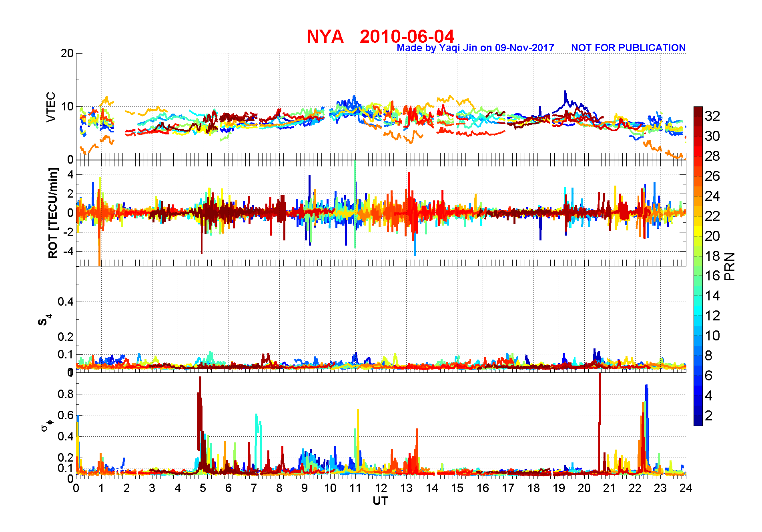Viewport: 762px width, 532px height.
Task: Select the "0.6" tick on sigma-phi axis
Action: tap(66, 415)
